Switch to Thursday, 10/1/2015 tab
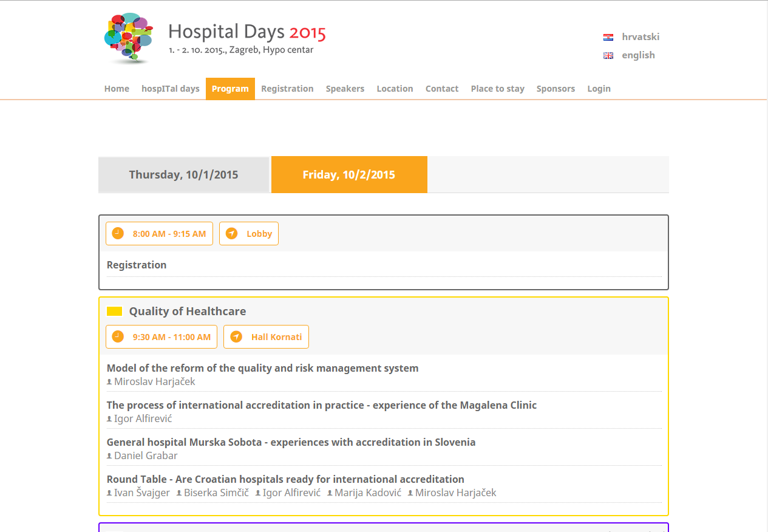Screen dimensions: 768x532 [x=183, y=175]
